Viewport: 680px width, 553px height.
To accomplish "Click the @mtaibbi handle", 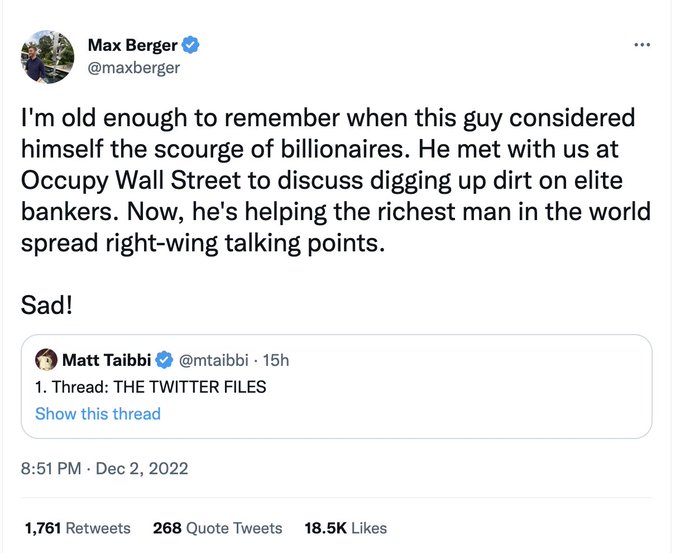I will [x=216, y=360].
